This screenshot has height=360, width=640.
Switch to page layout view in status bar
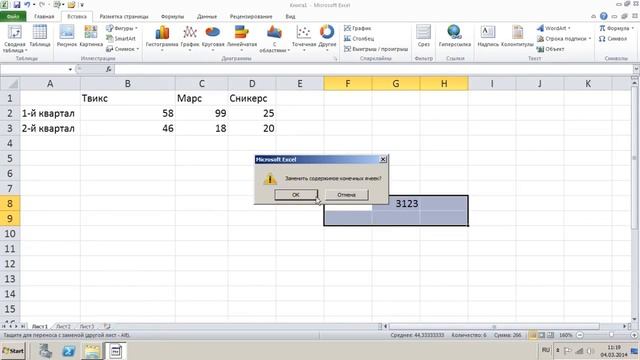point(542,335)
